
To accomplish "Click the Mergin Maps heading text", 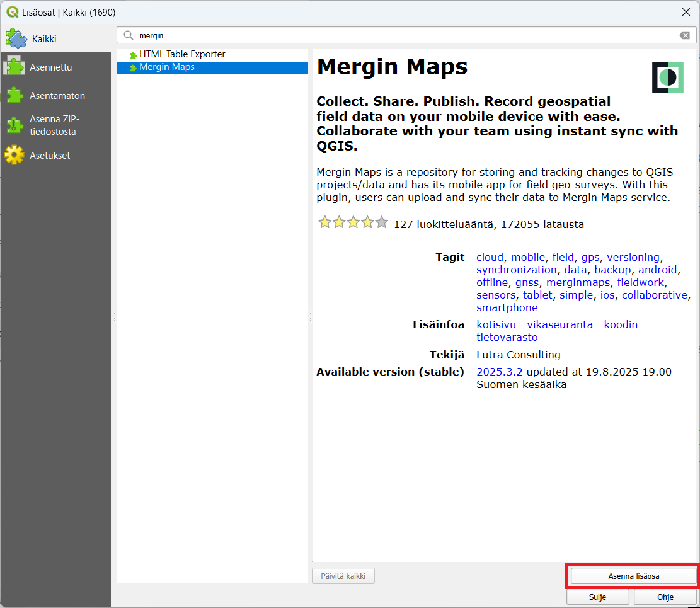I will [x=392, y=67].
